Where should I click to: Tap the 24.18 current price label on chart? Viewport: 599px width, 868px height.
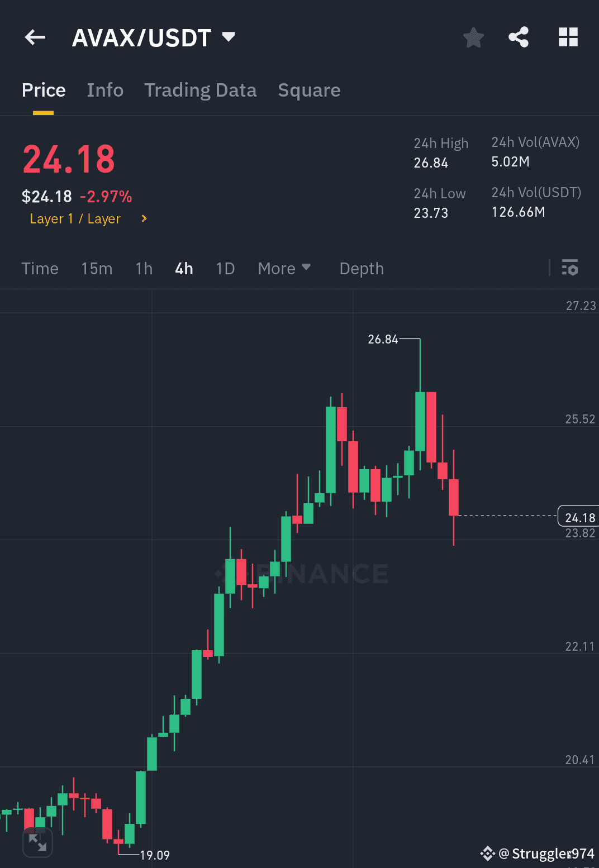click(579, 517)
